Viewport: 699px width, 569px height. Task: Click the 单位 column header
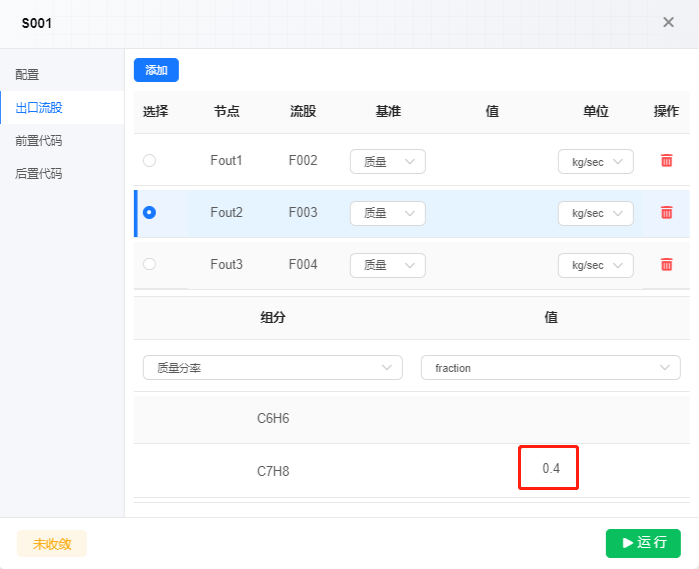pos(596,111)
